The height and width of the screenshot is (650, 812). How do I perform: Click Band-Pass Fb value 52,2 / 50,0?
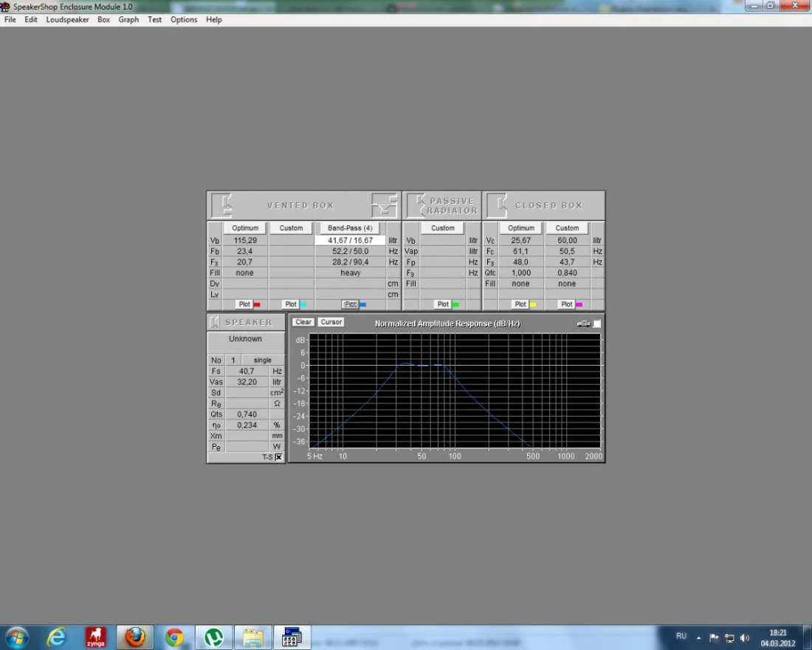[350, 251]
